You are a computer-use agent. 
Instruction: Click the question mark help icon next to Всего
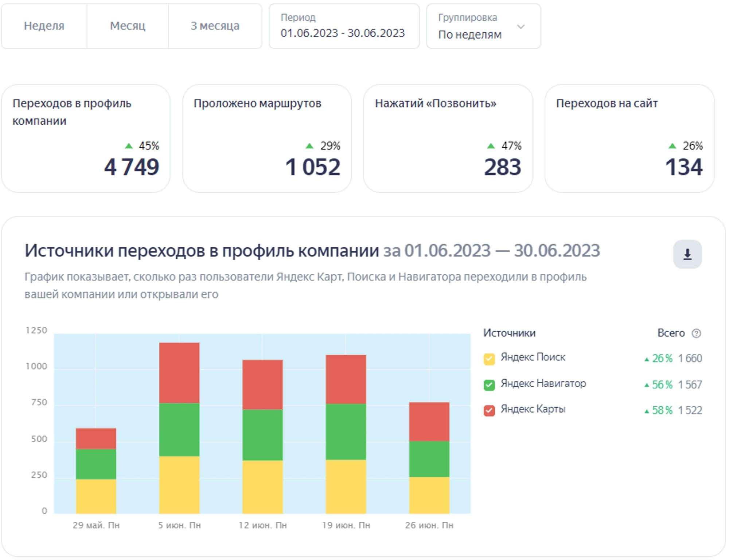pyautogui.click(x=696, y=333)
